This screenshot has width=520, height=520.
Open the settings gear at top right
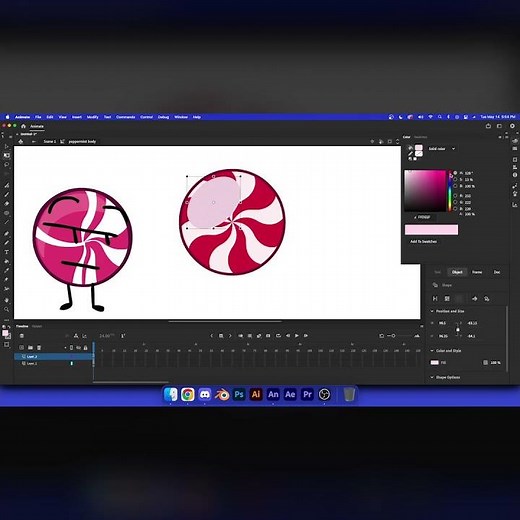click(x=512, y=126)
